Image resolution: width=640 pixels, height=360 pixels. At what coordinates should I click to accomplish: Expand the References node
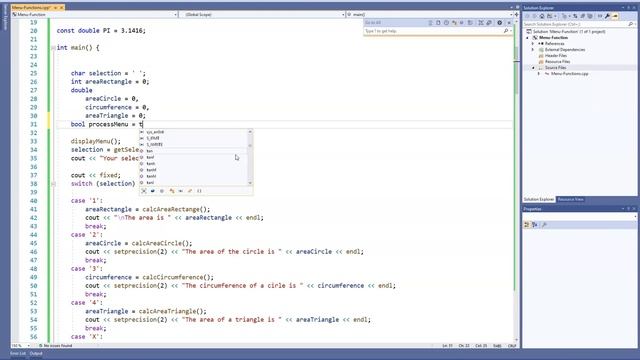point(533,43)
